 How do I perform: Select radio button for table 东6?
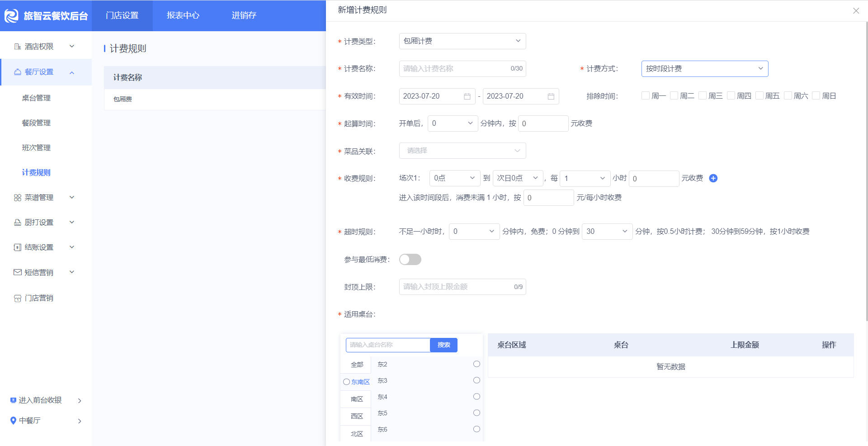click(476, 429)
